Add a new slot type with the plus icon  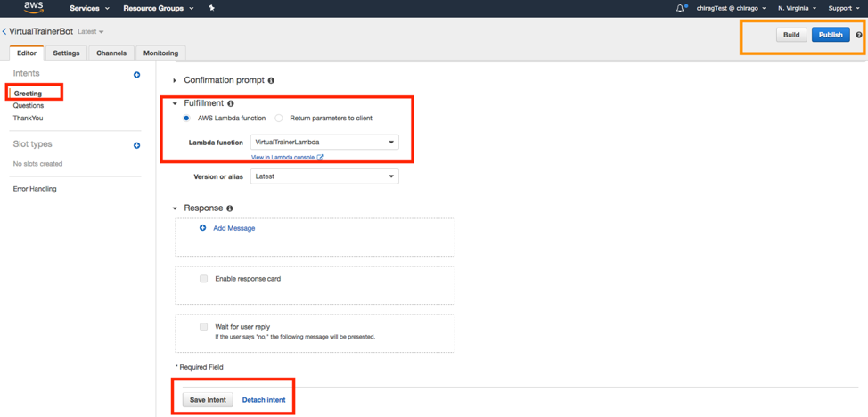[136, 145]
